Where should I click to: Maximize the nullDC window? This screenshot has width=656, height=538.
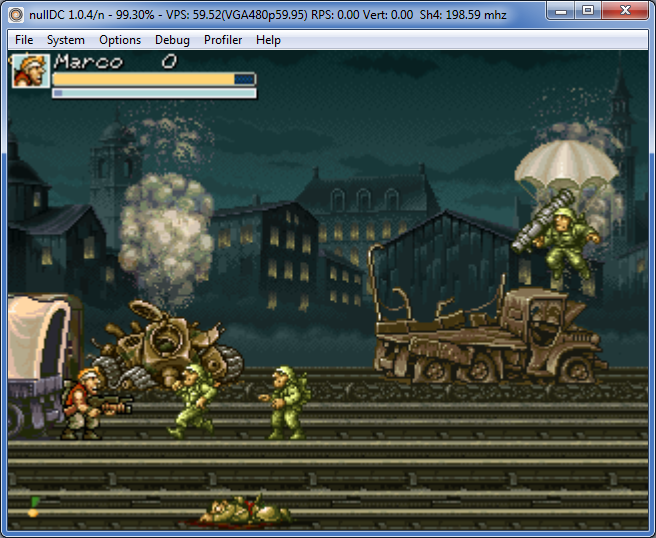coord(588,10)
